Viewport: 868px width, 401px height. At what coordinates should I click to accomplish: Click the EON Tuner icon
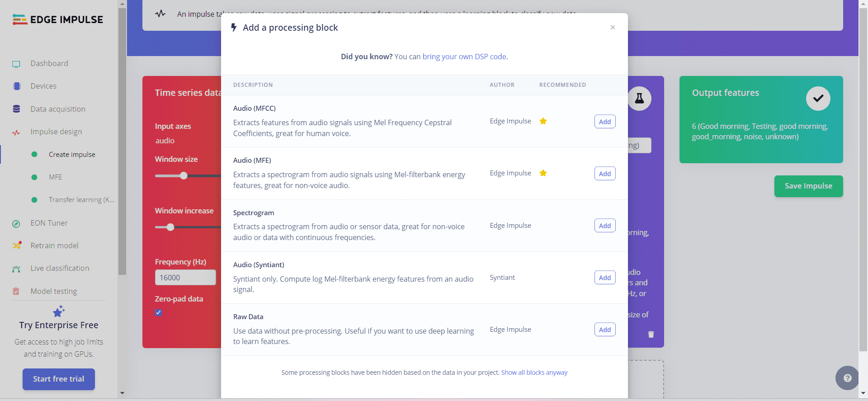[x=16, y=223]
